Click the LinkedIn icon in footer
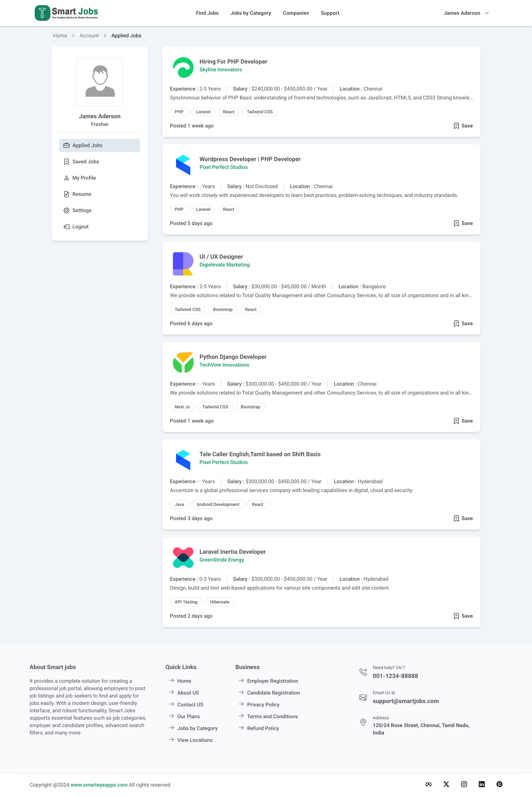 point(481,784)
